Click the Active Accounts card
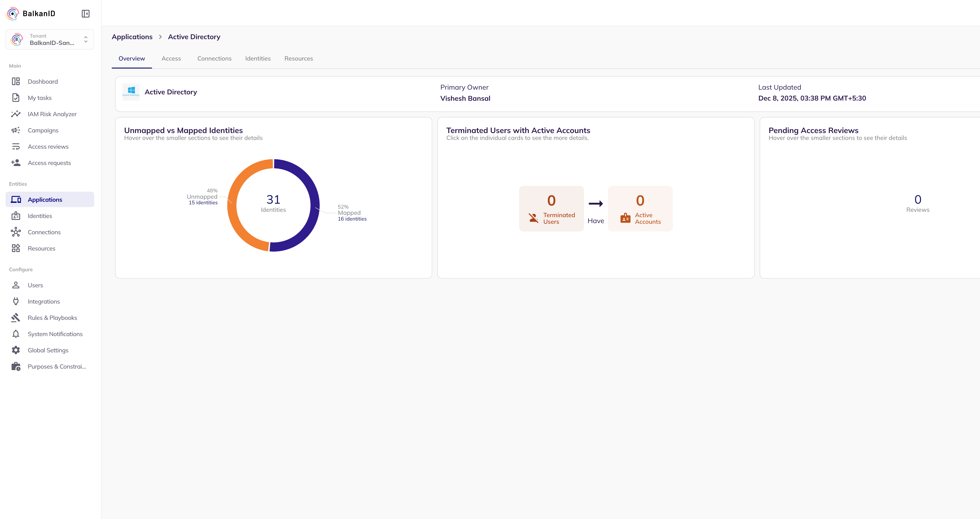This screenshot has height=519, width=980. pyautogui.click(x=640, y=208)
